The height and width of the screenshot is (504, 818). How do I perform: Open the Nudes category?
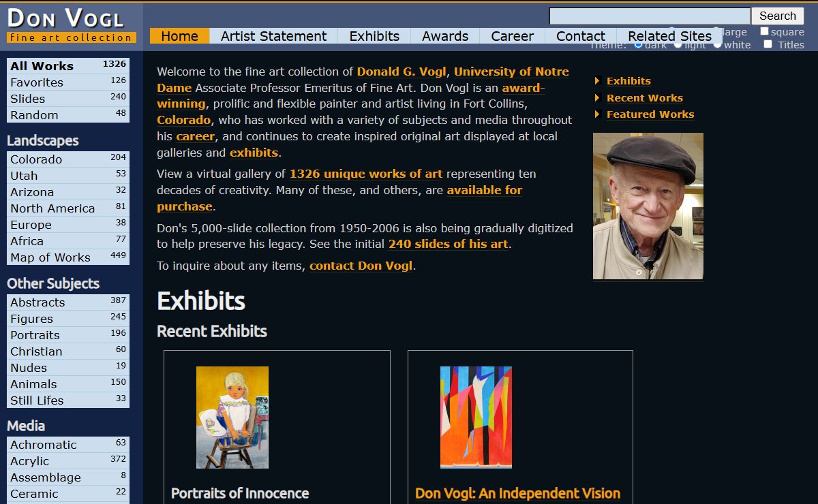point(68,368)
